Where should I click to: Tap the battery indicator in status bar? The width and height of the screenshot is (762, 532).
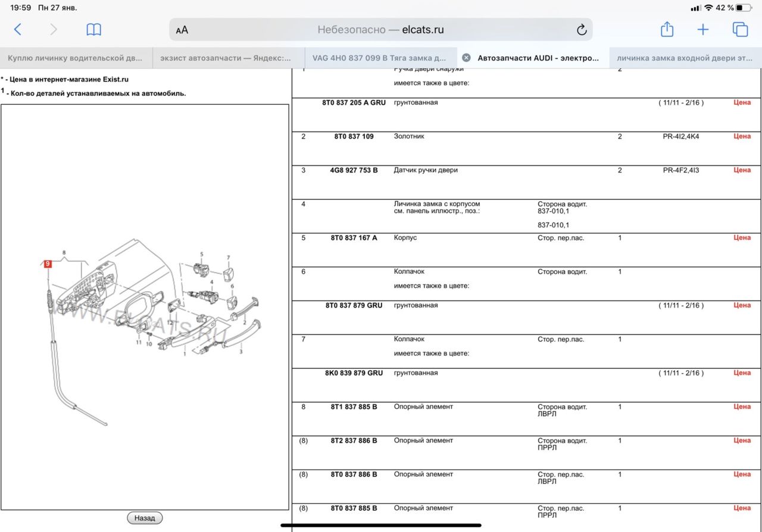click(x=743, y=8)
